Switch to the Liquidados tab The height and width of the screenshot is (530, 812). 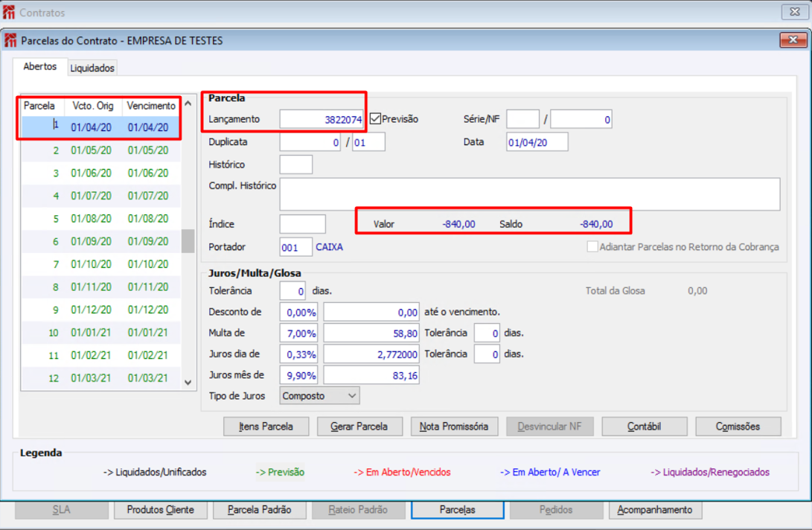pyautogui.click(x=92, y=68)
